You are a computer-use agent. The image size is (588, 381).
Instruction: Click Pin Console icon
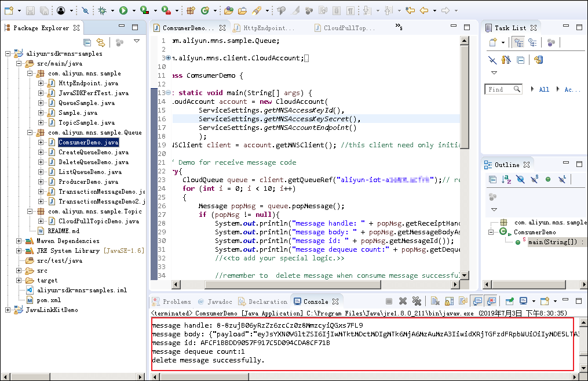tap(510, 301)
